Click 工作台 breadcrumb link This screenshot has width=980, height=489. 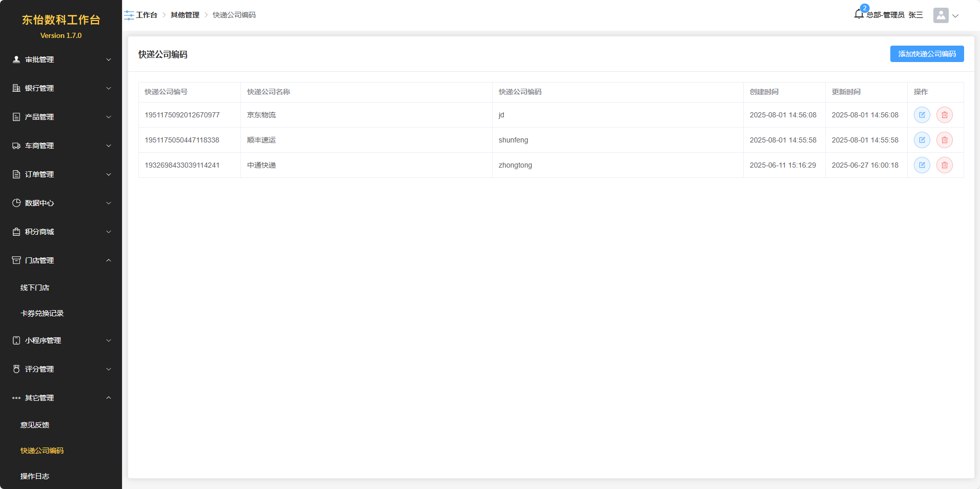click(x=147, y=15)
